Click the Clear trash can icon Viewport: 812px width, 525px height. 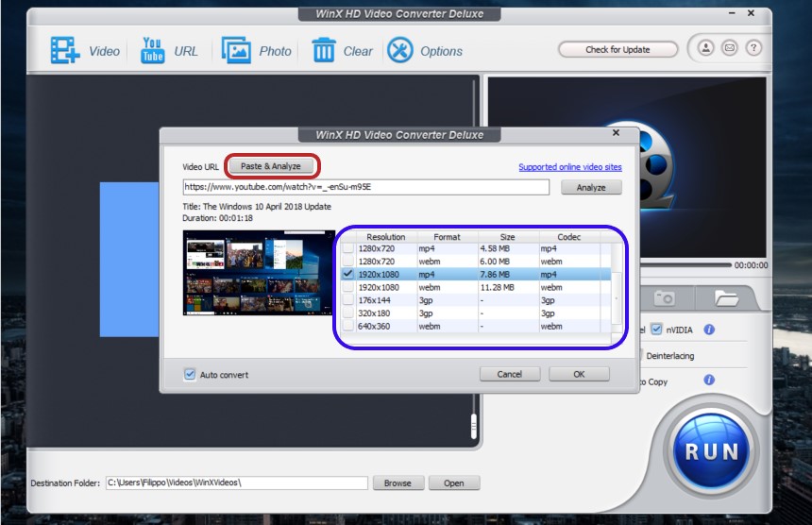tap(324, 50)
